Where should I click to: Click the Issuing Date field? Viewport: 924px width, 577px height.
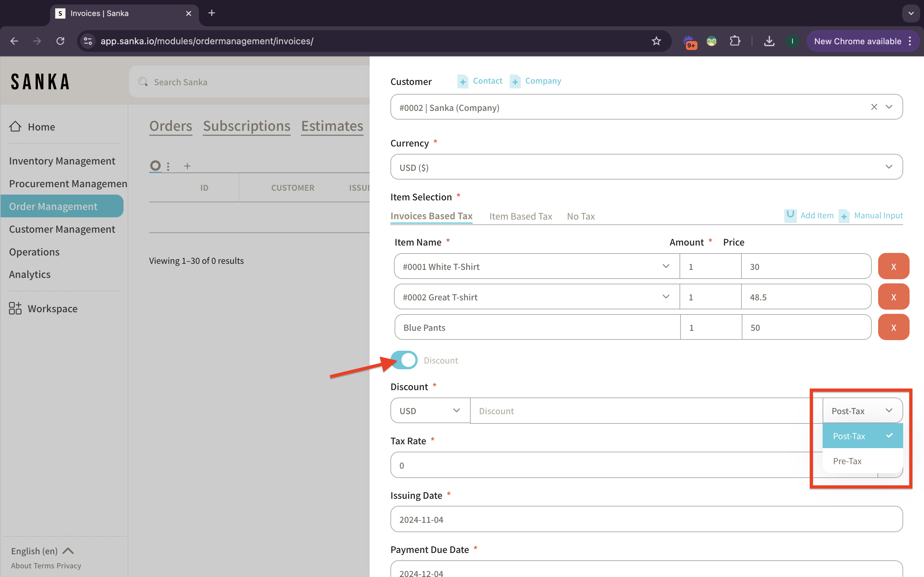click(x=646, y=519)
